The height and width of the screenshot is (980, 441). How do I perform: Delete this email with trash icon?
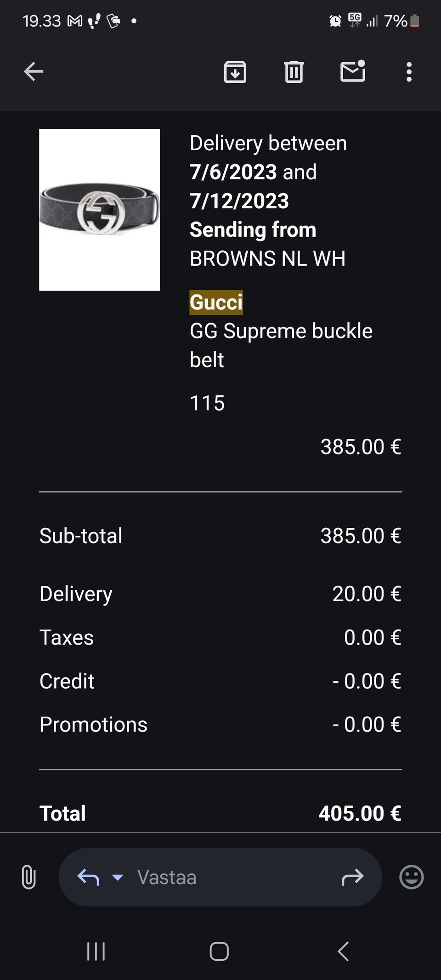(x=294, y=72)
